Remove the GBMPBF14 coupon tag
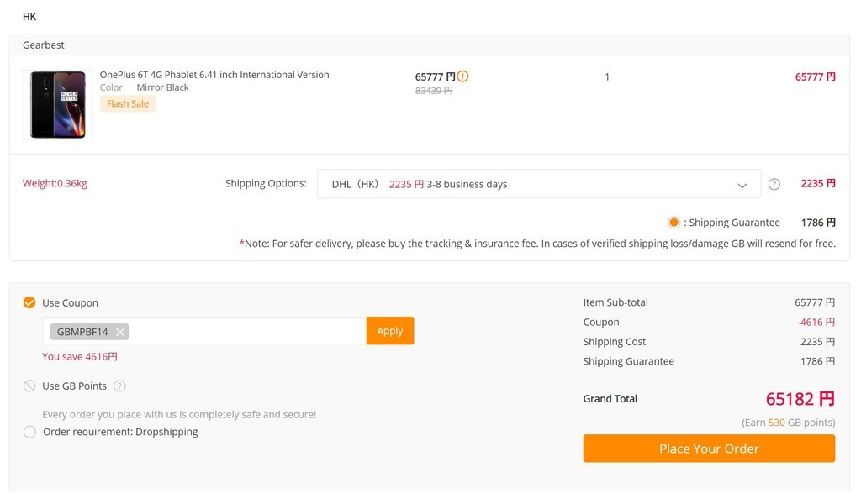 pos(120,332)
